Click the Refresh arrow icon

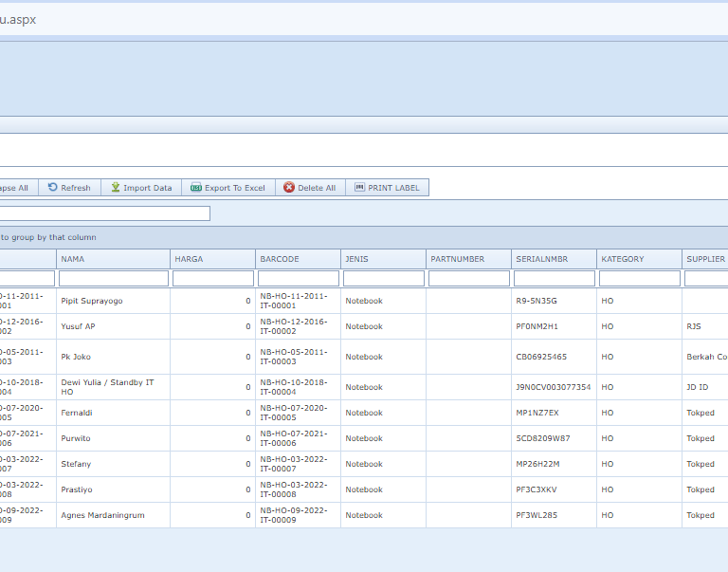tap(52, 187)
